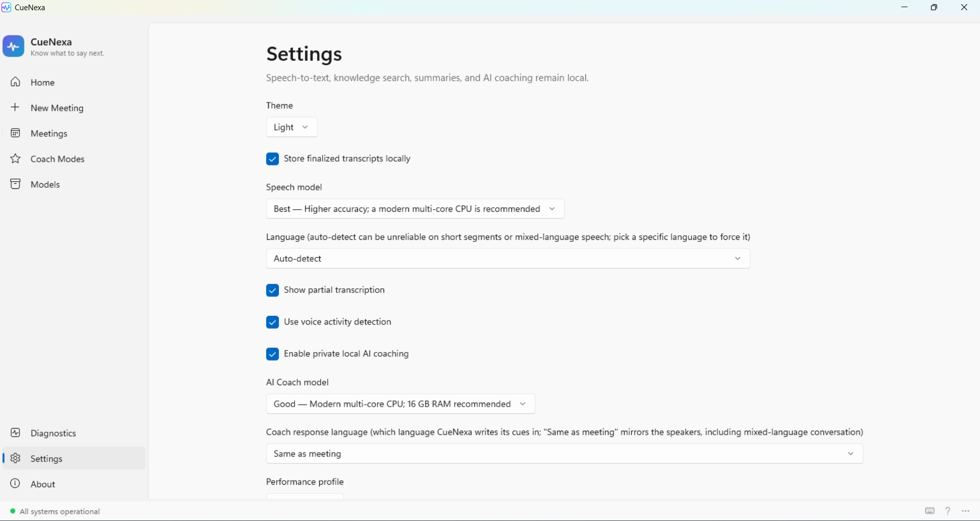Click the Home house icon in sidebar
Image resolution: width=980 pixels, height=521 pixels.
click(15, 82)
